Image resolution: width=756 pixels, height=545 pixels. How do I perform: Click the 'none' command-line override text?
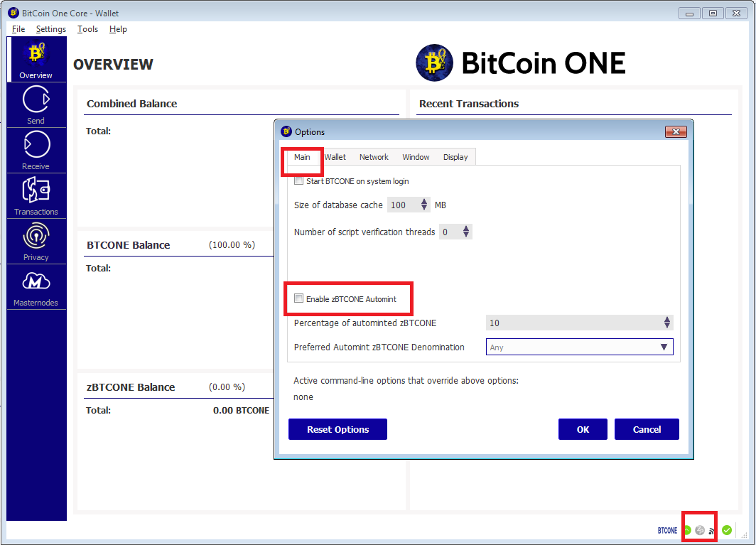point(303,397)
